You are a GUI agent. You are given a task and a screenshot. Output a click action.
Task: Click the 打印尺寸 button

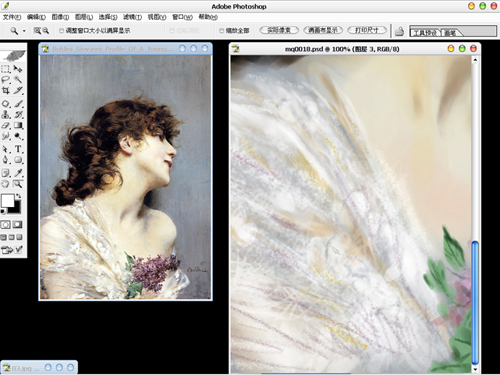367,30
